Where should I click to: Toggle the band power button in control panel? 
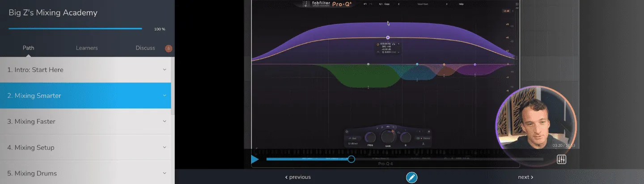347,132
